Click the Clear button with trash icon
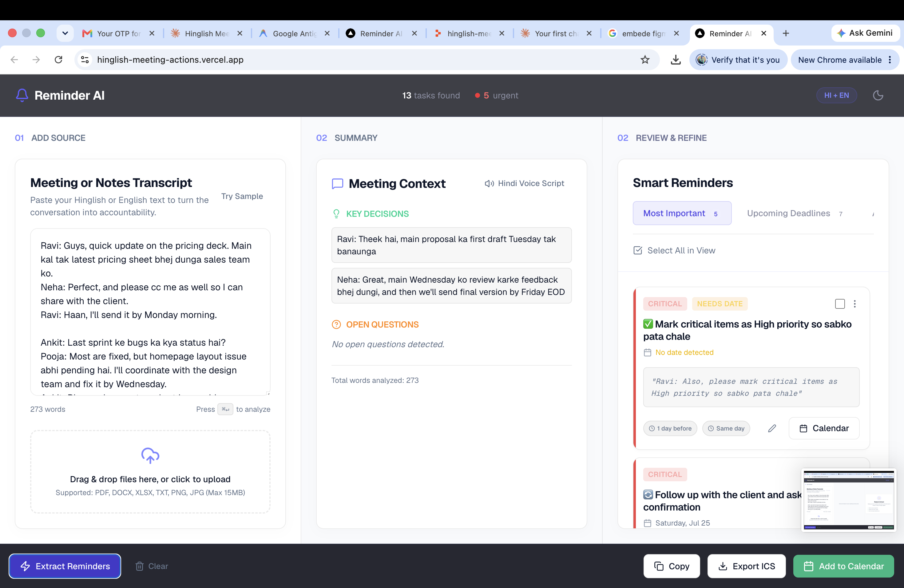Screen dimensions: 904x588 152,566
